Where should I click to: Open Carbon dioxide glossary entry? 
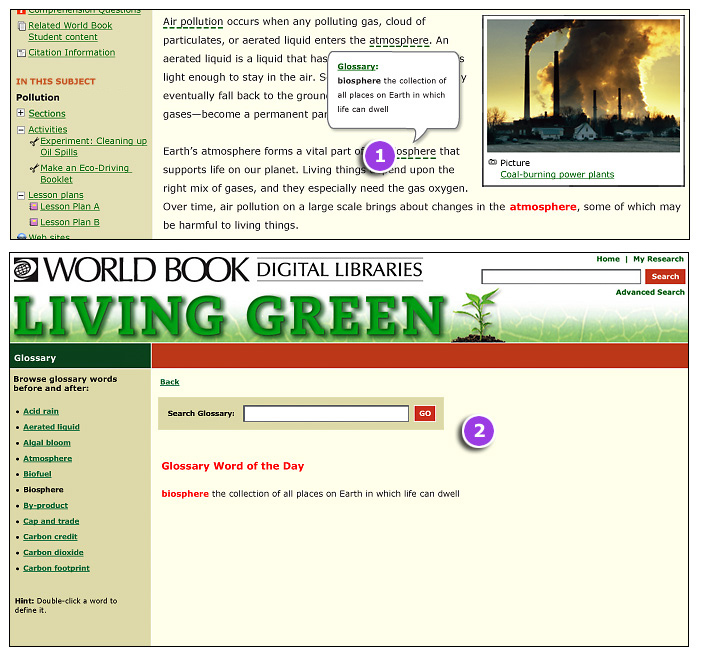[53, 553]
